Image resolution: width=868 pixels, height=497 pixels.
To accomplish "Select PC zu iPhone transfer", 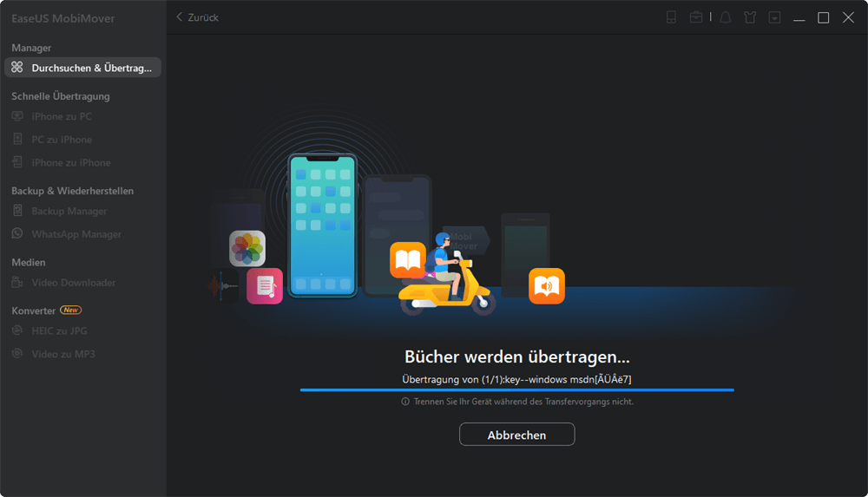I will pyautogui.click(x=62, y=140).
